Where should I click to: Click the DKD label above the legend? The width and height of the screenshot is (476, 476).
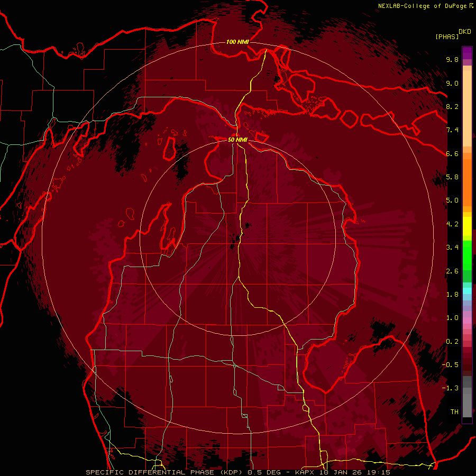465,32
